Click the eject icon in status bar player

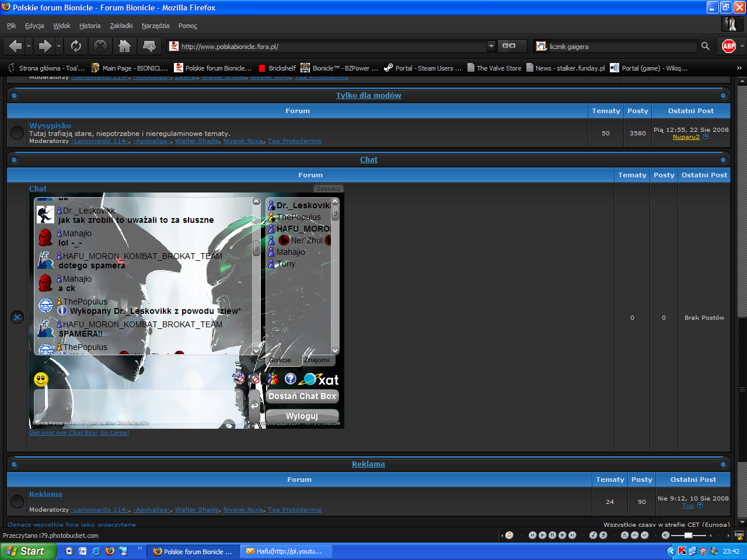click(x=624, y=535)
